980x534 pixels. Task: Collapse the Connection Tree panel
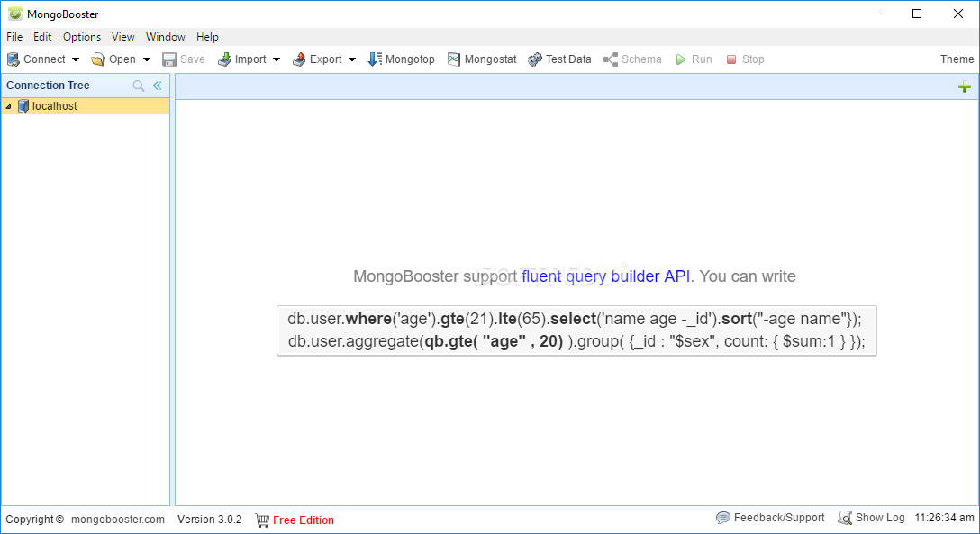[x=158, y=86]
